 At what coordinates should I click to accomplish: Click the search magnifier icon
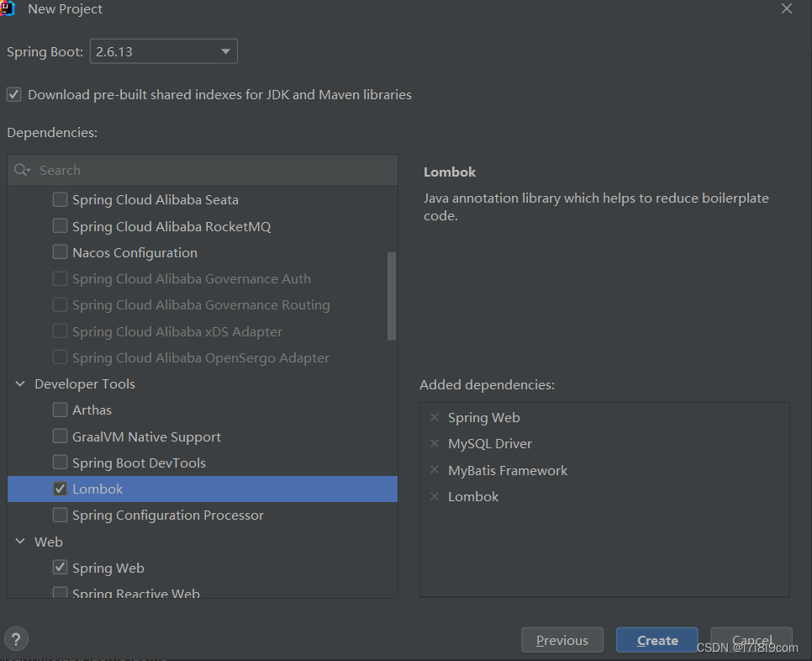click(x=22, y=170)
